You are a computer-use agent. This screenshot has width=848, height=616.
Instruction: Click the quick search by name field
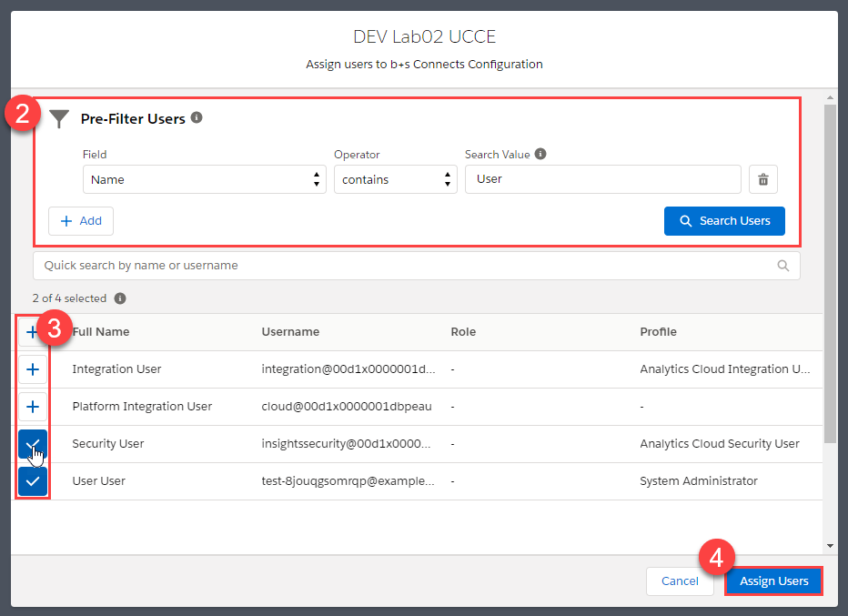tap(417, 266)
